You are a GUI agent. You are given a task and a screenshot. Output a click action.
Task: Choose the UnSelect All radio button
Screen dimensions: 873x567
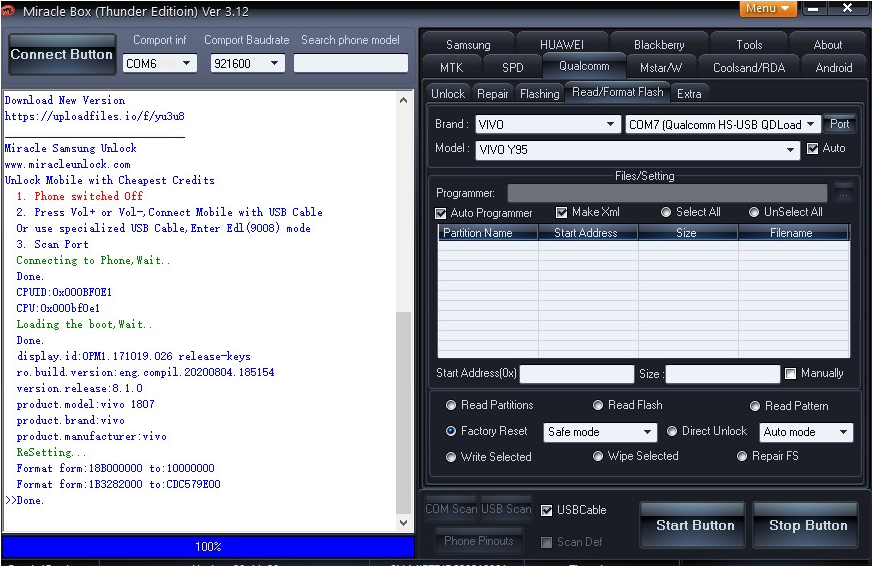(754, 212)
